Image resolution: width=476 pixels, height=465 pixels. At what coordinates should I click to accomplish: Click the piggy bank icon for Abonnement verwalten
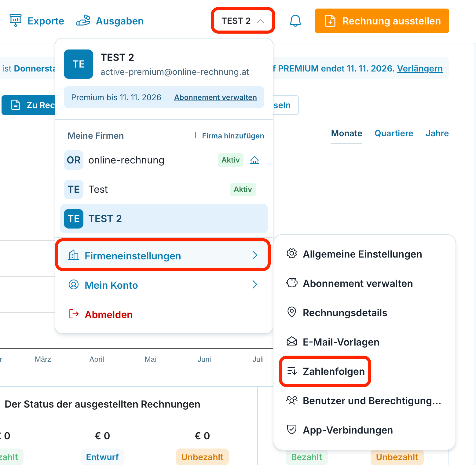(292, 283)
